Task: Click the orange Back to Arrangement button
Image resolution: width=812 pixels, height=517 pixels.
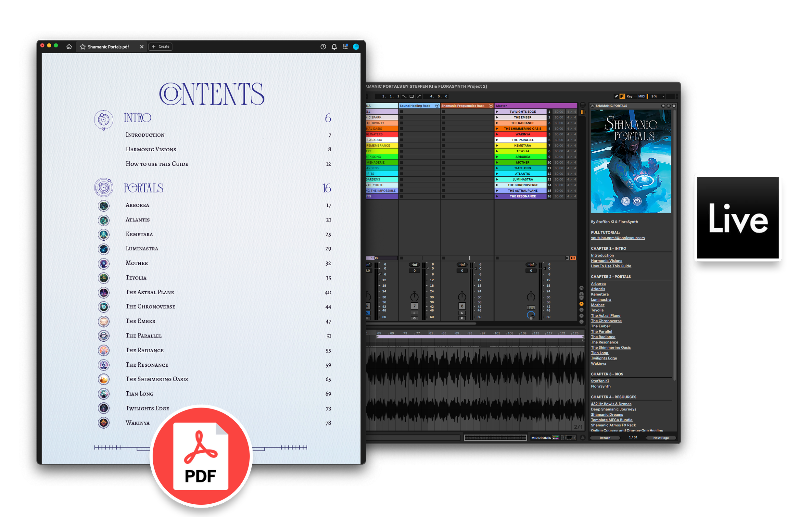Action: [573, 258]
